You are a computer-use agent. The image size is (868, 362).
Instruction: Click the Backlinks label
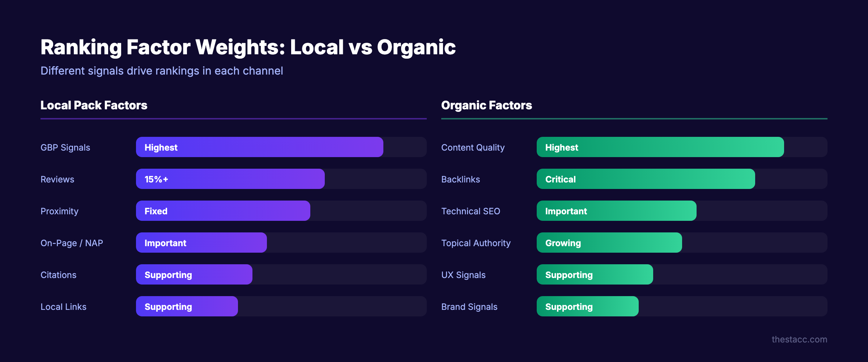[460, 179]
